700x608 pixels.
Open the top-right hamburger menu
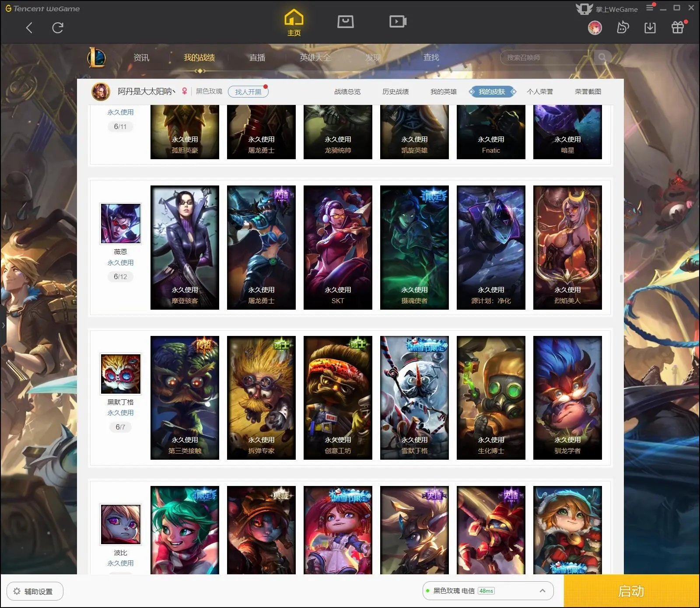pyautogui.click(x=650, y=8)
